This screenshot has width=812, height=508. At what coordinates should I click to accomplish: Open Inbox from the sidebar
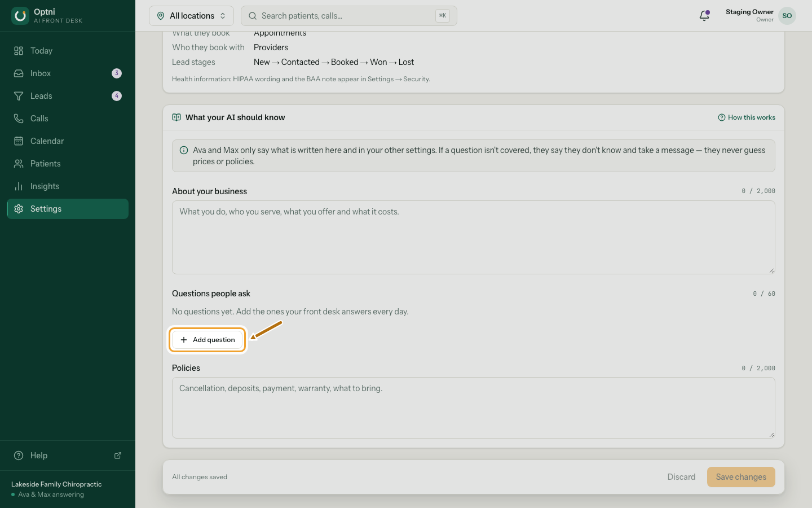pyautogui.click(x=68, y=73)
